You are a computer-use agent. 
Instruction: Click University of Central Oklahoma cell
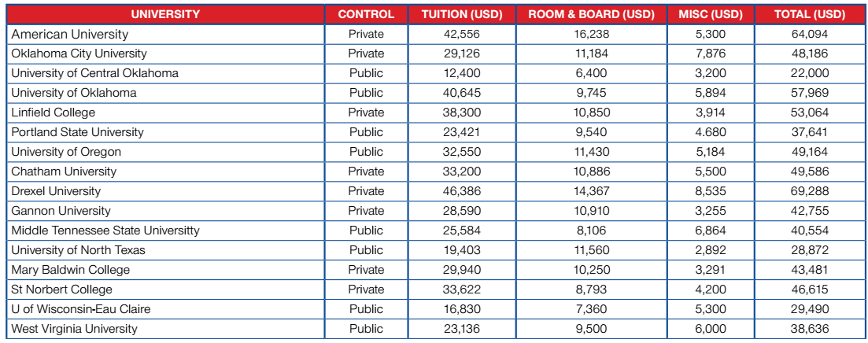[165, 73]
